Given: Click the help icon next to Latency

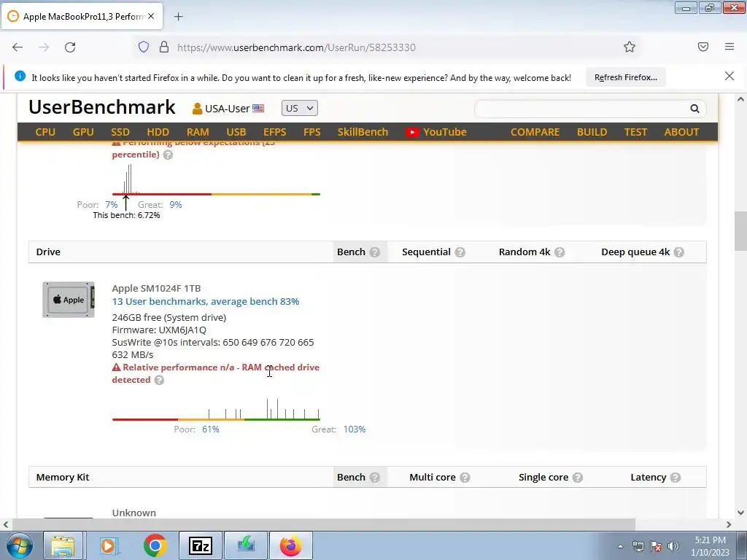Looking at the screenshot, I should 675,477.
